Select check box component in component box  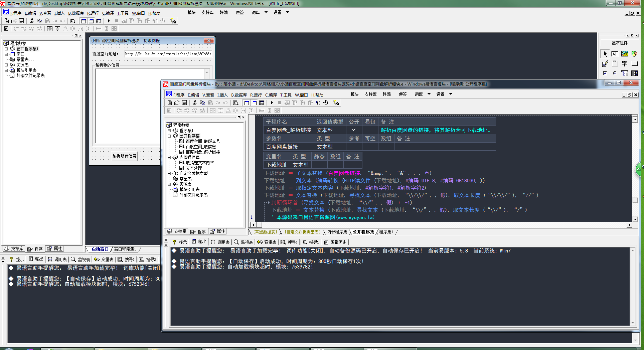tap(605, 73)
